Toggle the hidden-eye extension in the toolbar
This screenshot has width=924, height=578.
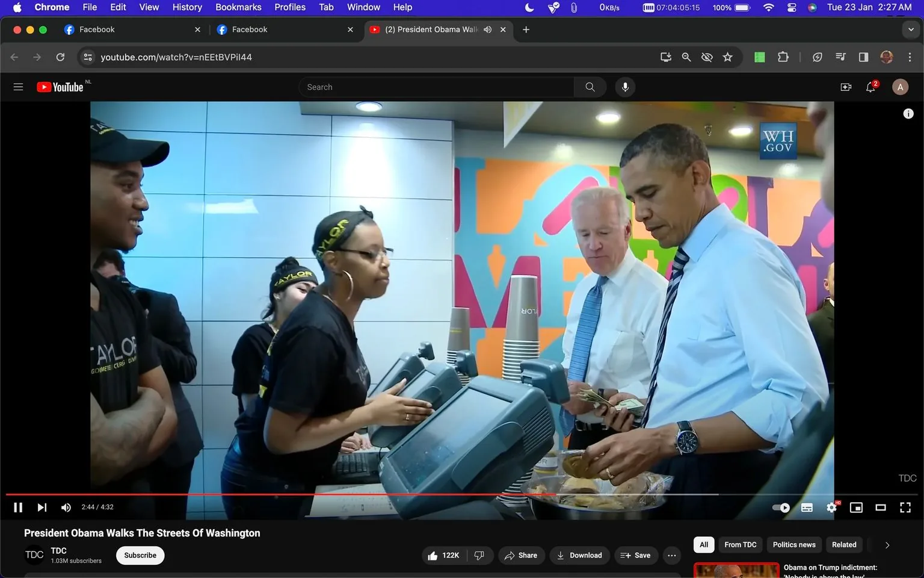click(707, 57)
